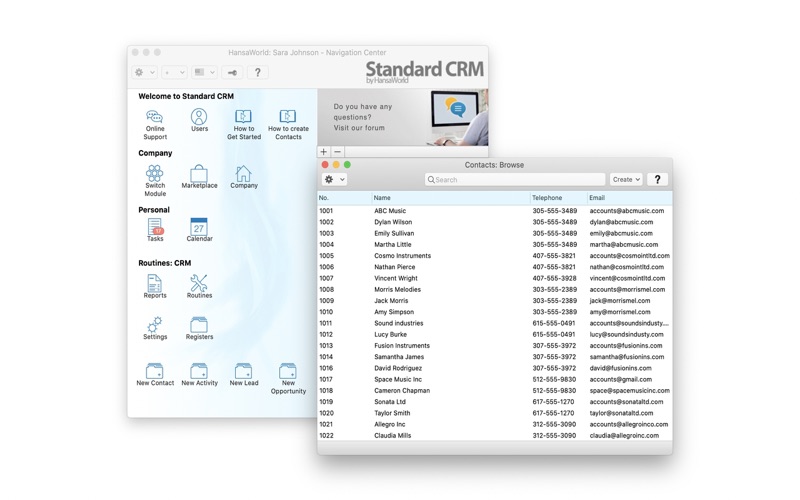Screen dimensions: 800x500
Task: Select the Amy Simpson contact row
Action: (x=494, y=312)
